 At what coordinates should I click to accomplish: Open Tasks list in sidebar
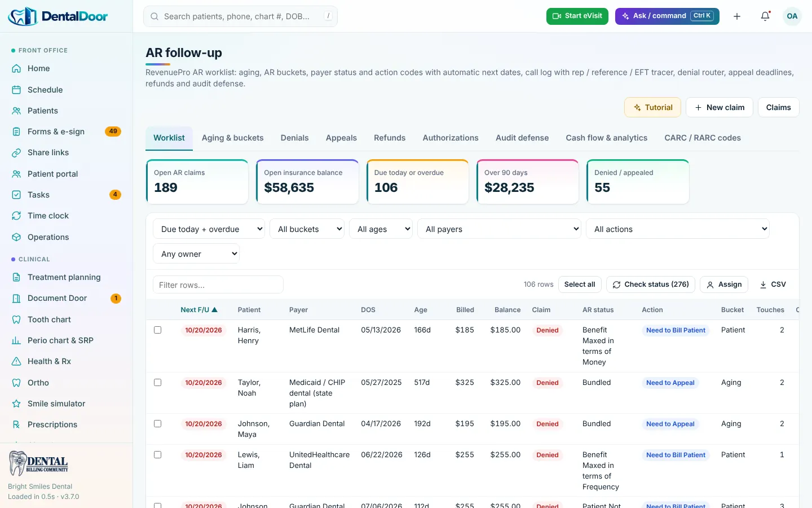66,195
